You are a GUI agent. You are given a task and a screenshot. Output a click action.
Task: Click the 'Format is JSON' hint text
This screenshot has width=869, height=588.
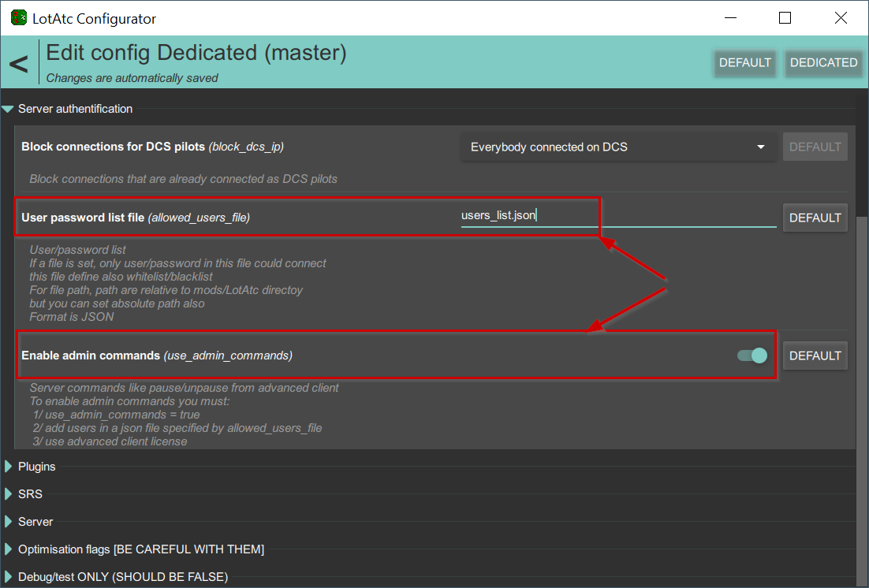[72, 317]
